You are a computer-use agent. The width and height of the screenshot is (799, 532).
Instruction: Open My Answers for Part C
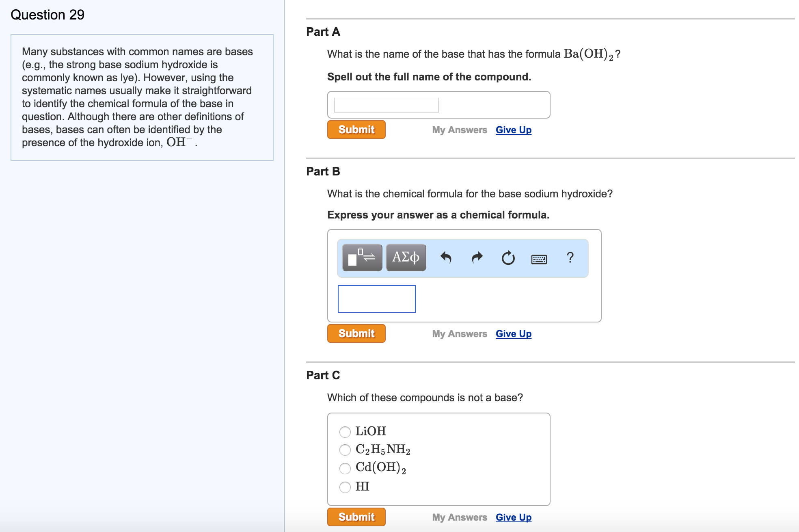[x=459, y=517]
